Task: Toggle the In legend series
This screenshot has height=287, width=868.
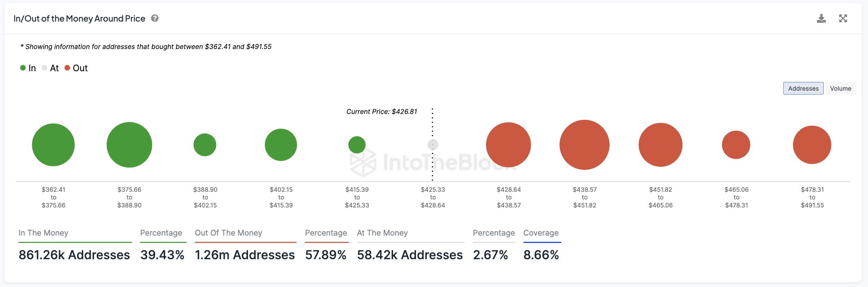Action: point(28,68)
